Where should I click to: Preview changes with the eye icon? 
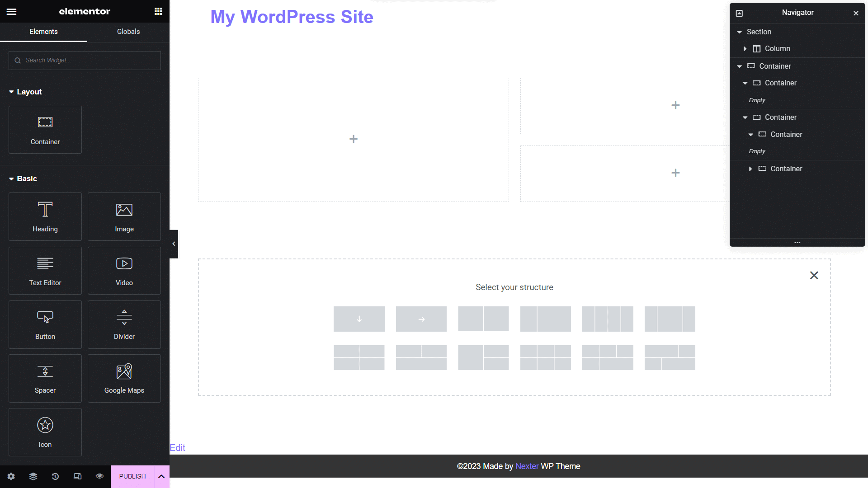tap(99, 476)
